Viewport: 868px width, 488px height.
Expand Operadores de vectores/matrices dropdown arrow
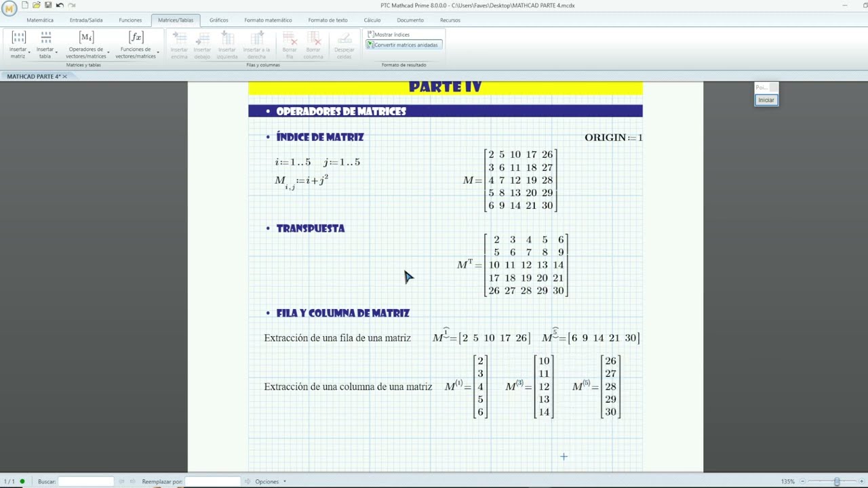coord(108,52)
